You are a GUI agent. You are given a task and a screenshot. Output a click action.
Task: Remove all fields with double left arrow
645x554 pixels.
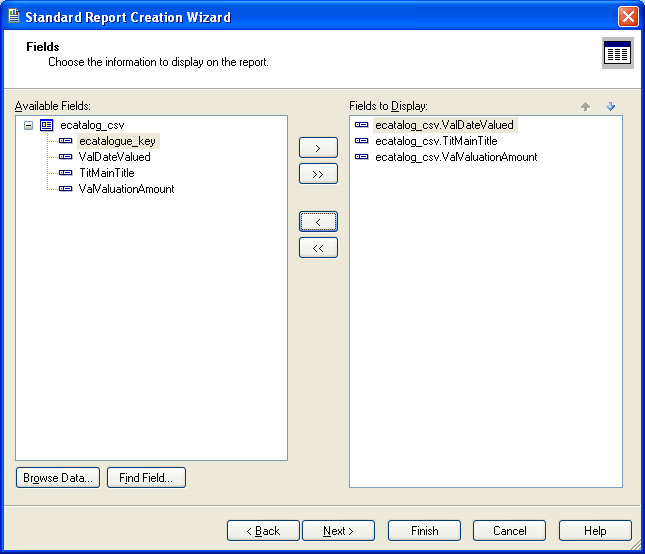click(318, 248)
